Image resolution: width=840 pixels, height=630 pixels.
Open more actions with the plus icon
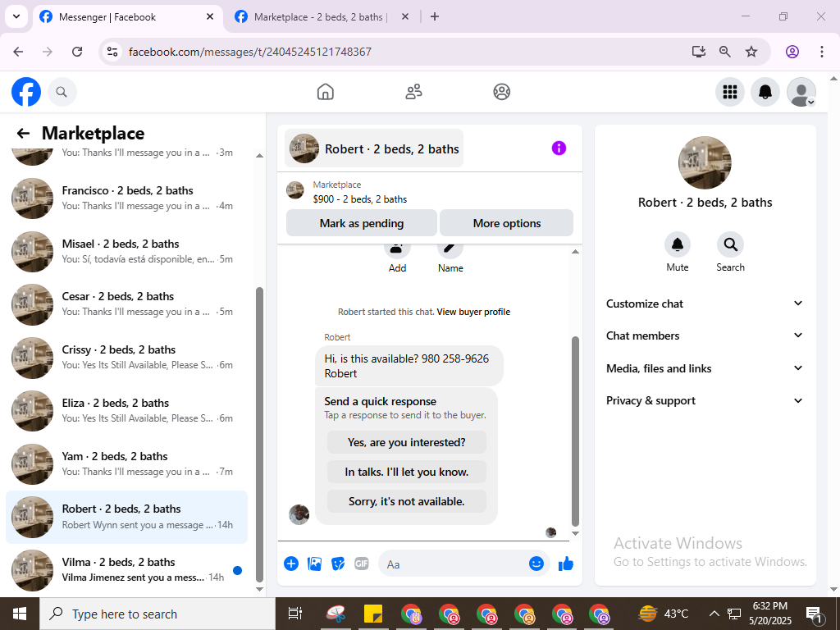(291, 564)
